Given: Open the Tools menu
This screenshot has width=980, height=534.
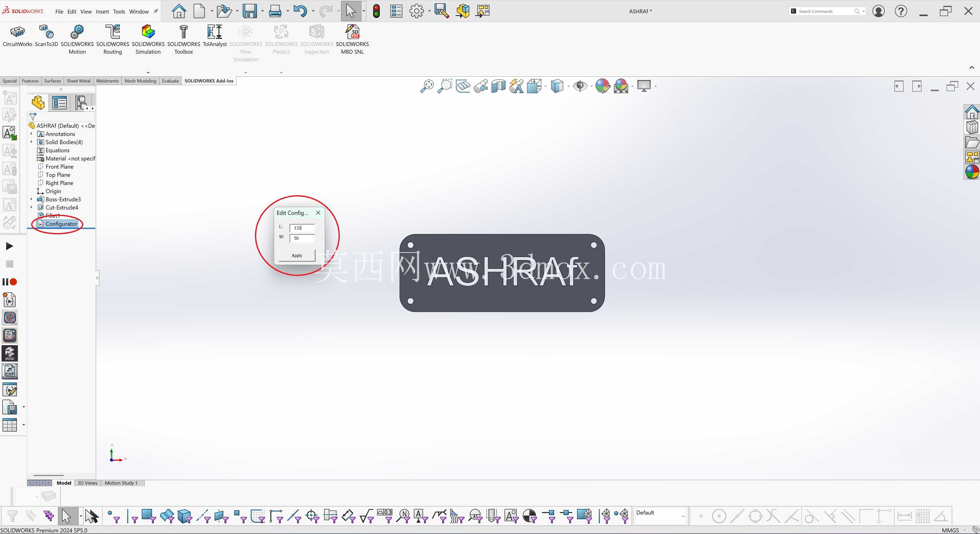Looking at the screenshot, I should [x=119, y=11].
